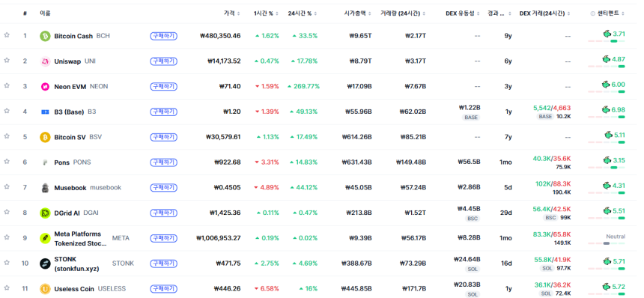Click Uniswap sentiment mascot icon
The width and height of the screenshot is (644, 298).
tap(607, 58)
